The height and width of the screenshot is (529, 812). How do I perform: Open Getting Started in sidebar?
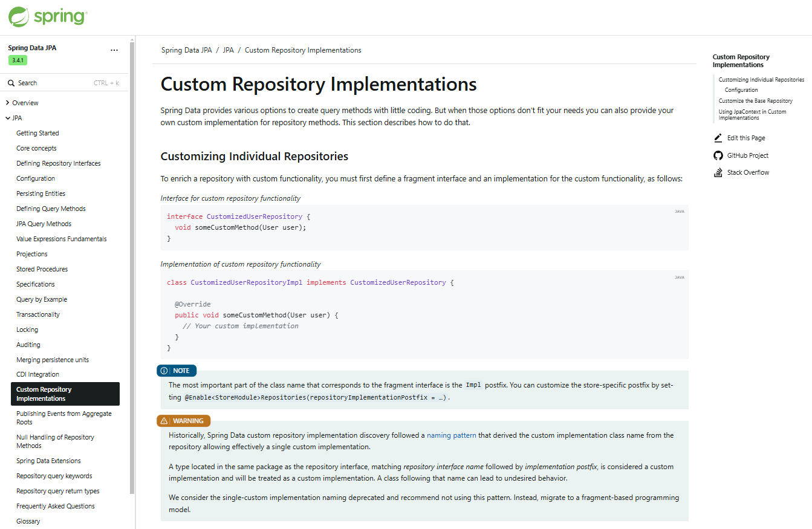pyautogui.click(x=37, y=133)
